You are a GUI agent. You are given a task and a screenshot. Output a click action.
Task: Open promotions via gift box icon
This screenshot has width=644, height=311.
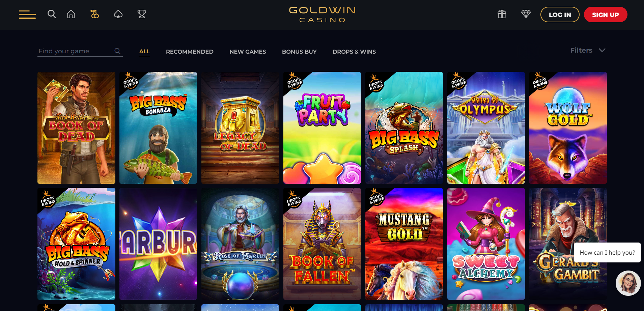tap(502, 14)
